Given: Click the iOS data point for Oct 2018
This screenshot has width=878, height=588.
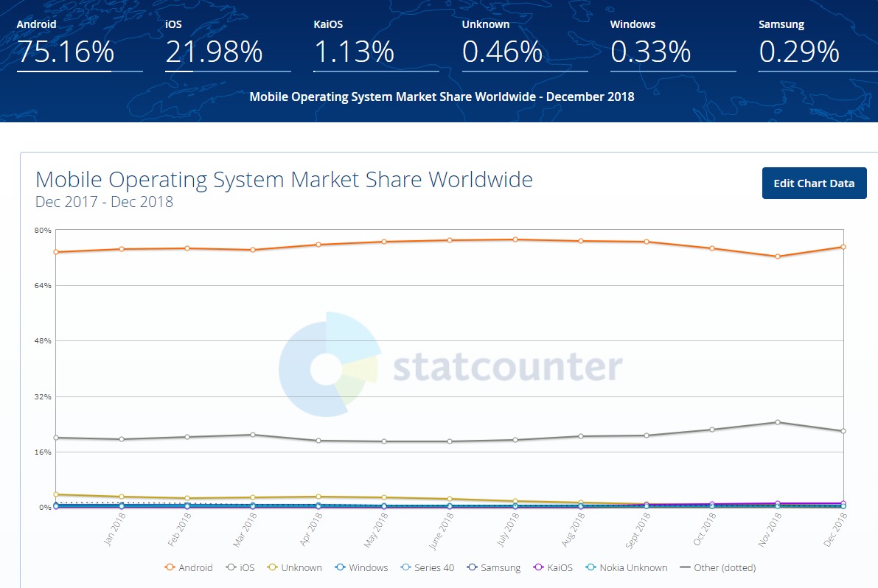Looking at the screenshot, I should click(712, 430).
